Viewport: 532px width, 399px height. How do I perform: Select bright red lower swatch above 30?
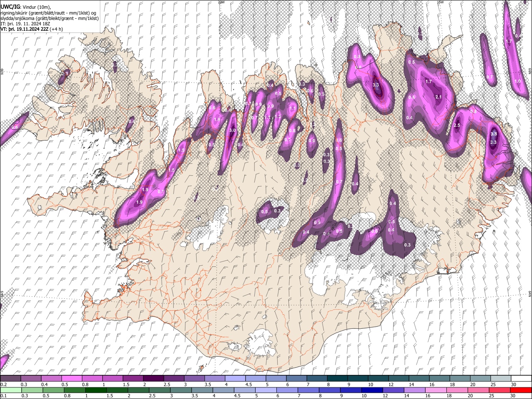pyautogui.click(x=521, y=390)
